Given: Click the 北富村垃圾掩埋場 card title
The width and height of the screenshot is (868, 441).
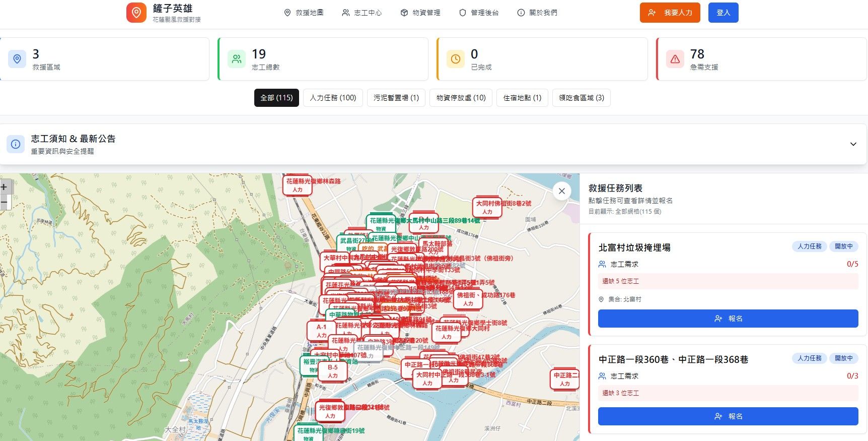Looking at the screenshot, I should (x=634, y=247).
